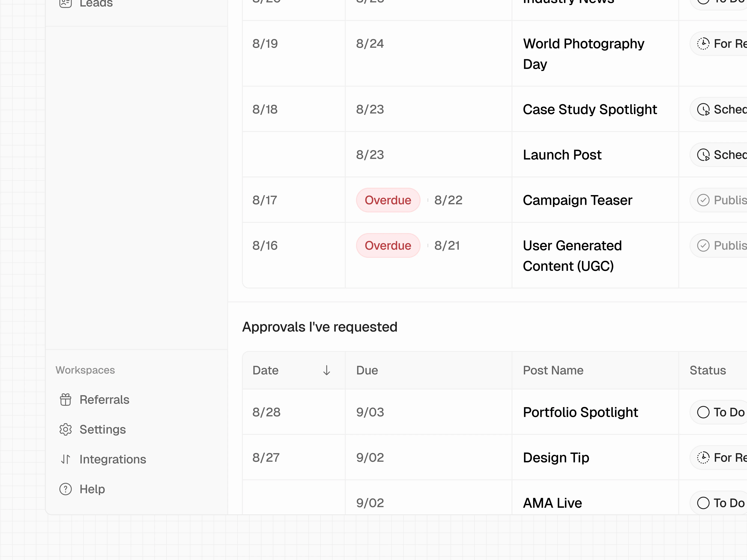This screenshot has height=560, width=747.
Task: Select Help in the sidebar
Action: point(92,489)
